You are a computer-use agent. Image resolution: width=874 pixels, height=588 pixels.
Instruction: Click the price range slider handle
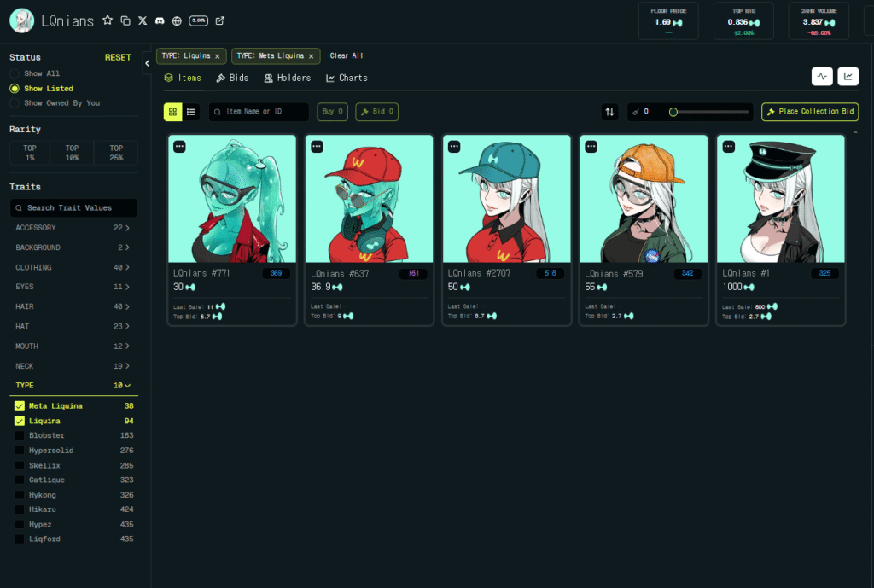tap(673, 112)
